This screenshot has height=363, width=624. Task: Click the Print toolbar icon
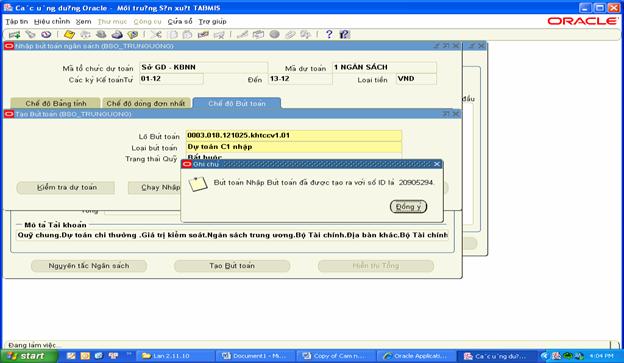click(117, 35)
